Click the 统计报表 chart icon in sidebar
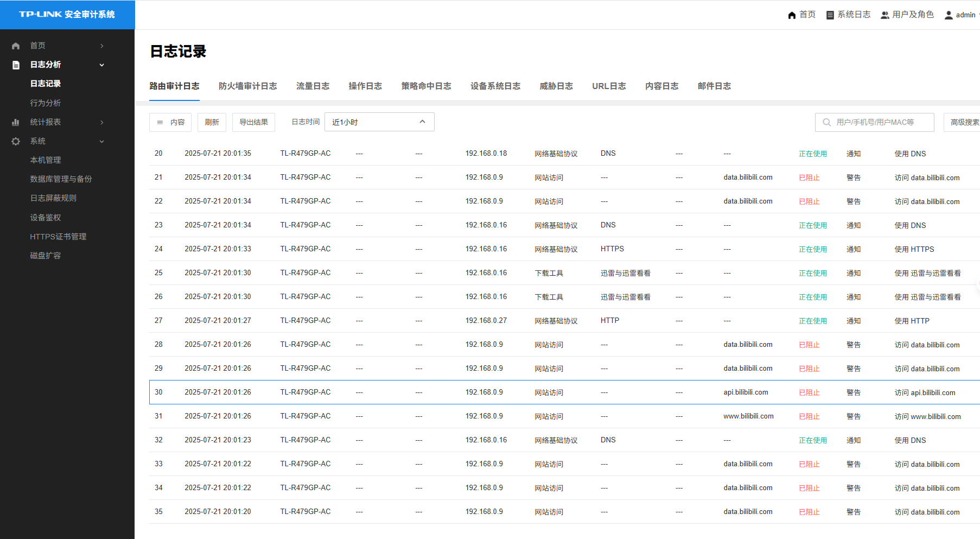 (15, 122)
